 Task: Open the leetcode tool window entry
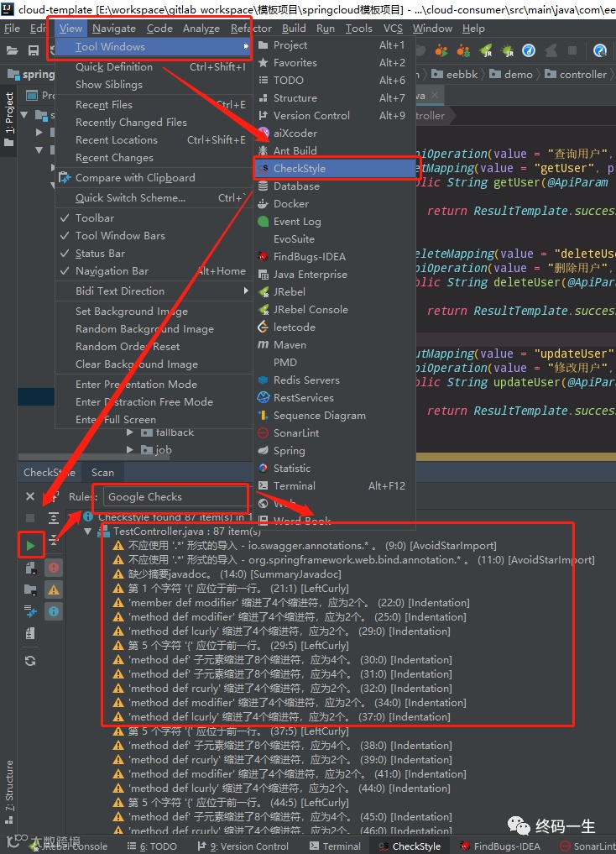(334, 327)
